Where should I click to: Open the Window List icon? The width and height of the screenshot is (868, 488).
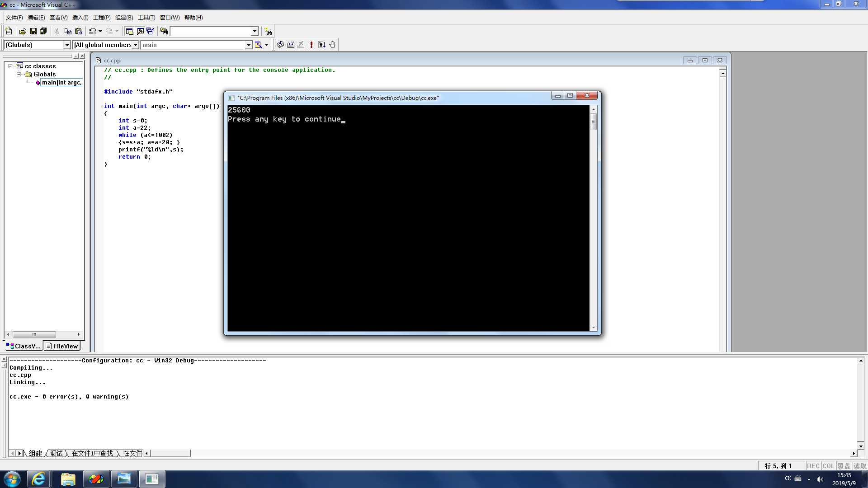click(150, 31)
